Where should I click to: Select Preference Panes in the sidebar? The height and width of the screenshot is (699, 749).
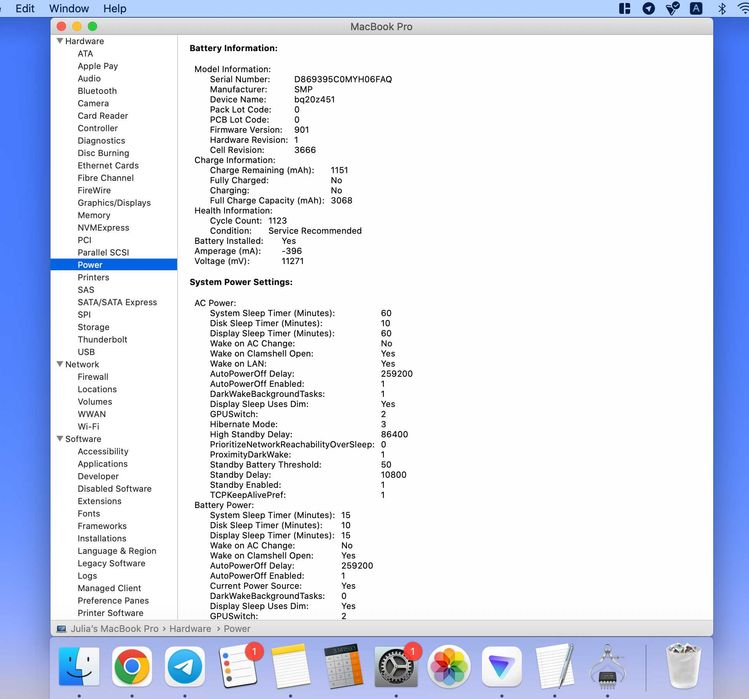coord(113,600)
